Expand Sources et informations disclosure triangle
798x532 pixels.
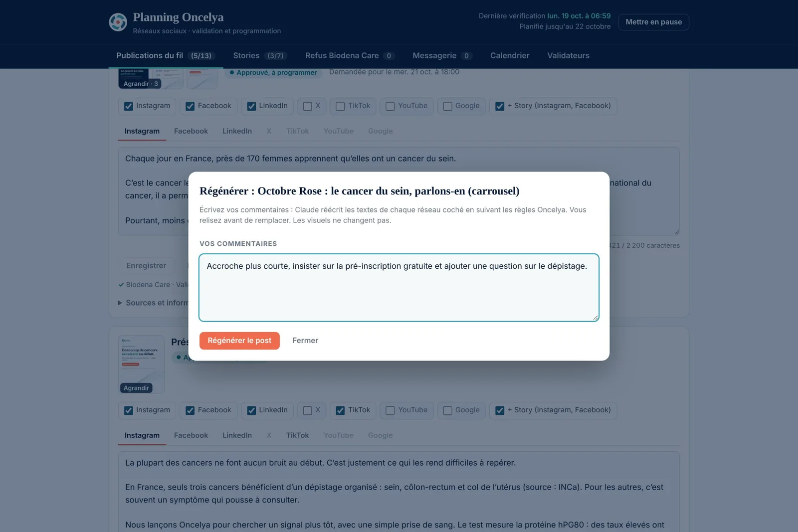pyautogui.click(x=120, y=303)
